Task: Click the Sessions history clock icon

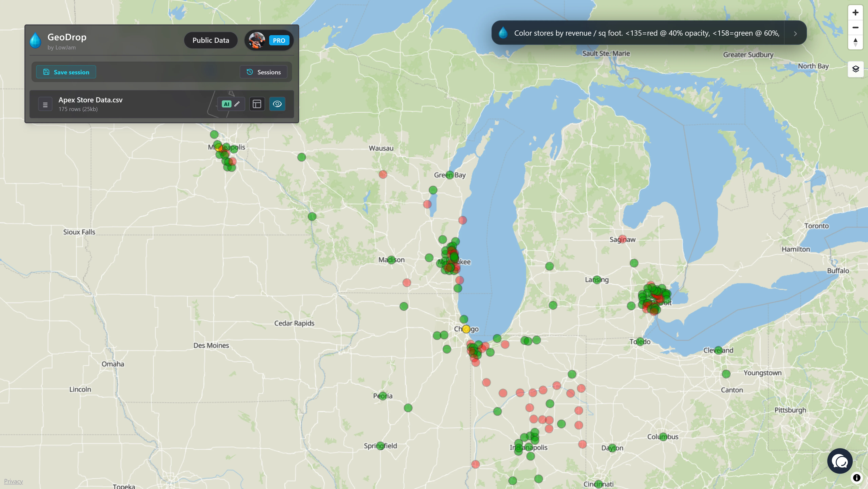Action: click(x=249, y=72)
